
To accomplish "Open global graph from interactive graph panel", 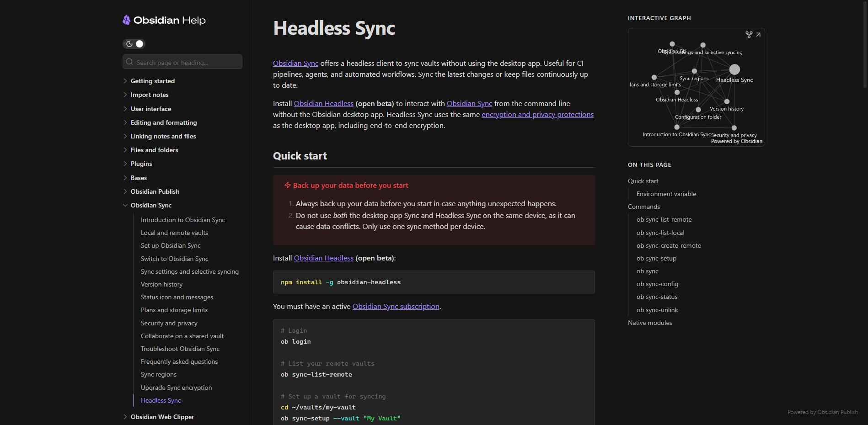I will pos(749,35).
